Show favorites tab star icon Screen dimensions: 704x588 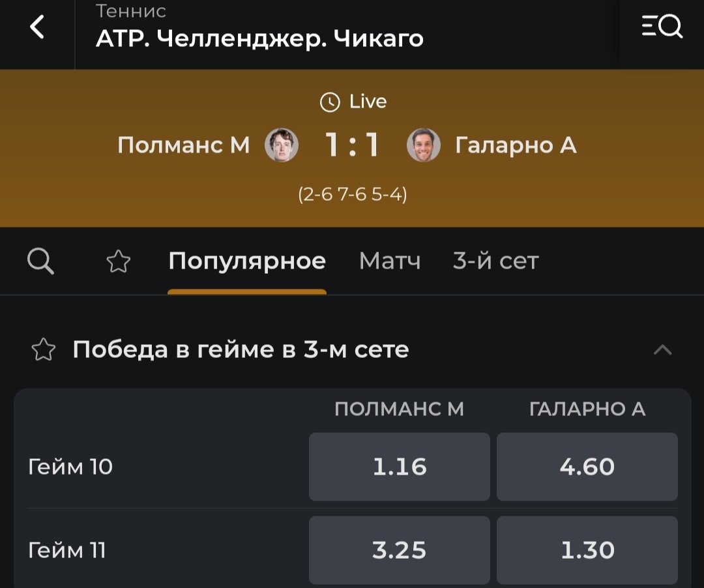click(118, 262)
